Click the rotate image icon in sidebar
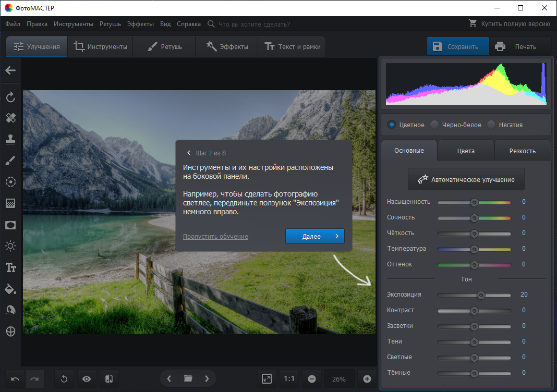Image resolution: width=557 pixels, height=392 pixels. point(10,96)
